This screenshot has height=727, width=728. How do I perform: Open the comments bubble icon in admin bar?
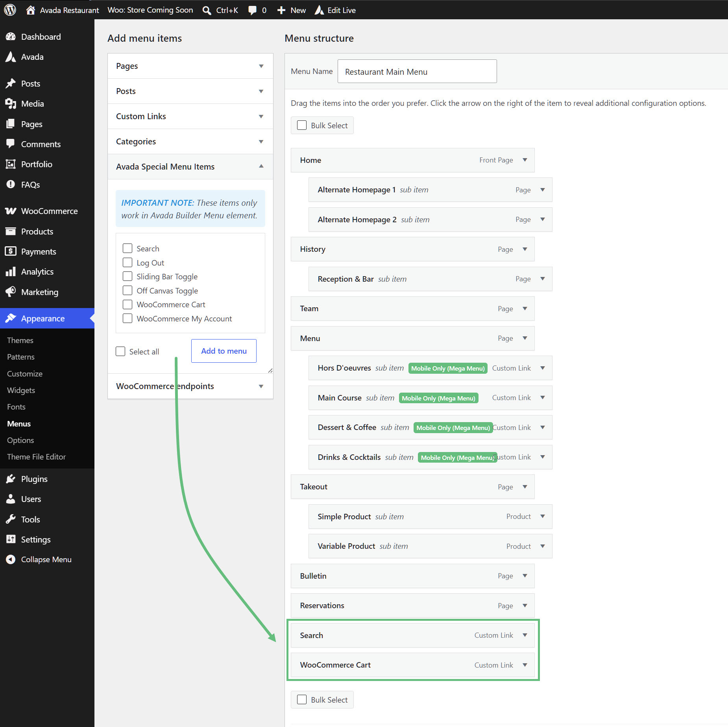tap(252, 10)
